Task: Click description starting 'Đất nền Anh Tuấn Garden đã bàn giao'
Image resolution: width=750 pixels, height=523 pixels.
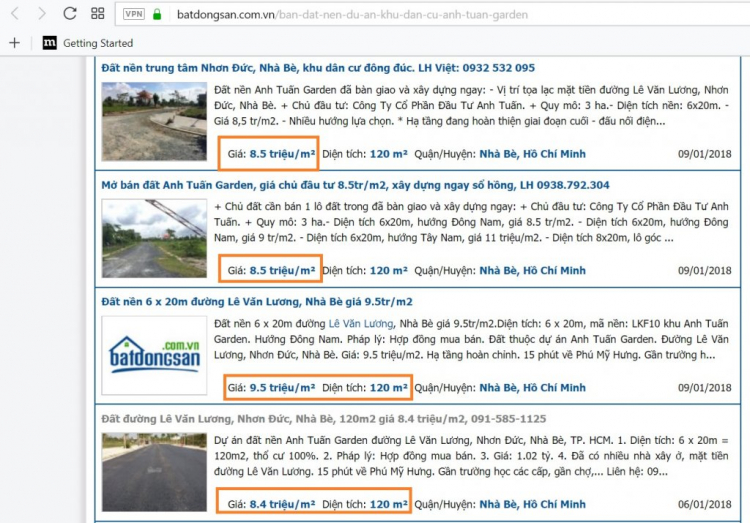Action: pos(471,106)
